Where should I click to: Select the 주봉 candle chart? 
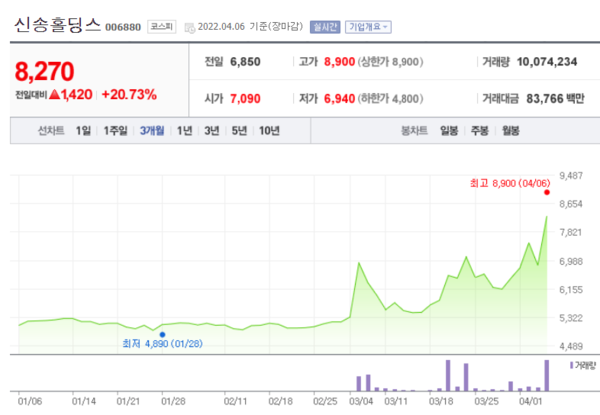[479, 130]
